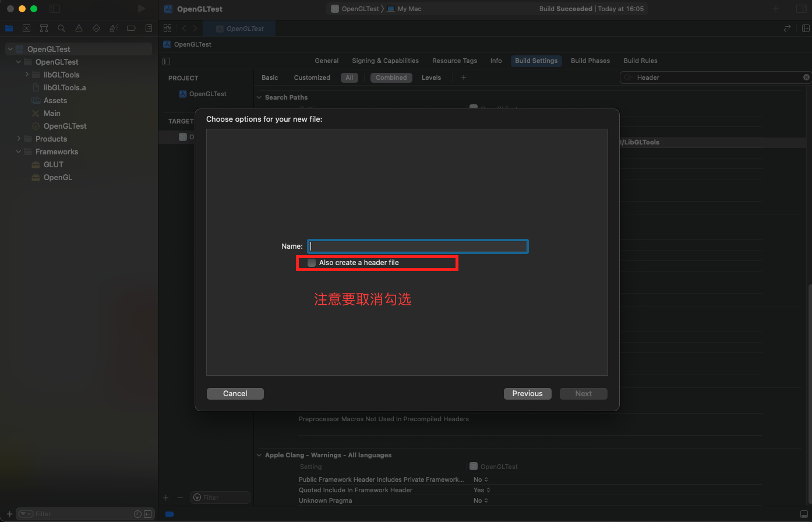Expand the libGLTools folder
Viewport: 812px width, 522px height.
click(x=27, y=75)
